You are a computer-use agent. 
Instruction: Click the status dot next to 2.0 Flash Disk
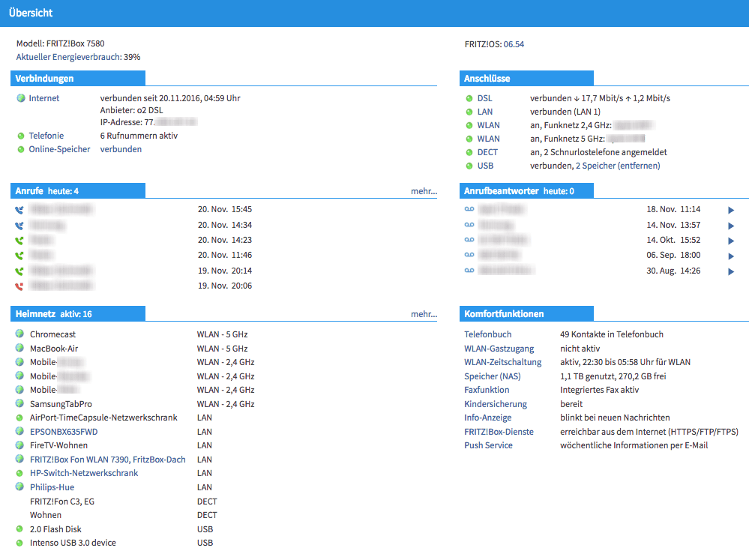pos(19,529)
